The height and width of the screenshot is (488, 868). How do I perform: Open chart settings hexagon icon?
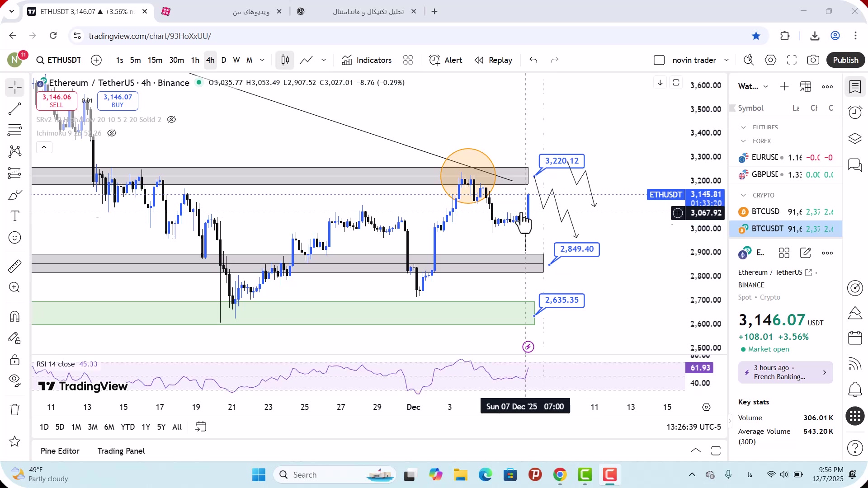point(770,60)
